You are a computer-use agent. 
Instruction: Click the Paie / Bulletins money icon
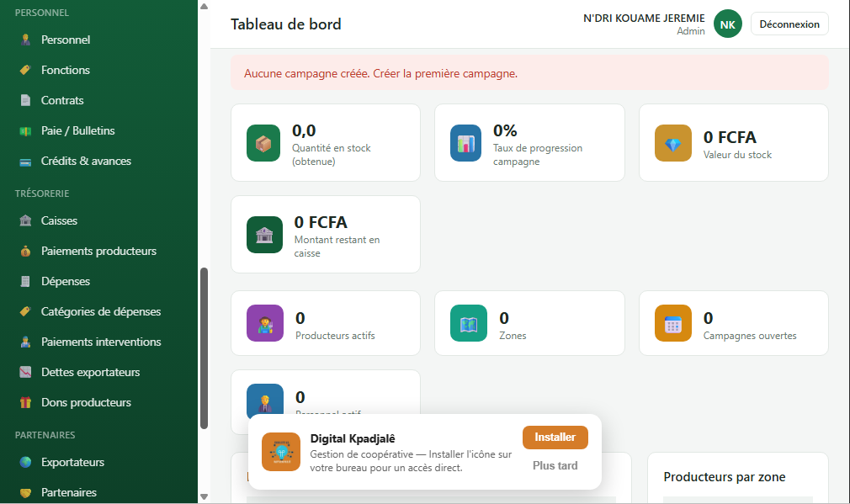pyautogui.click(x=25, y=130)
